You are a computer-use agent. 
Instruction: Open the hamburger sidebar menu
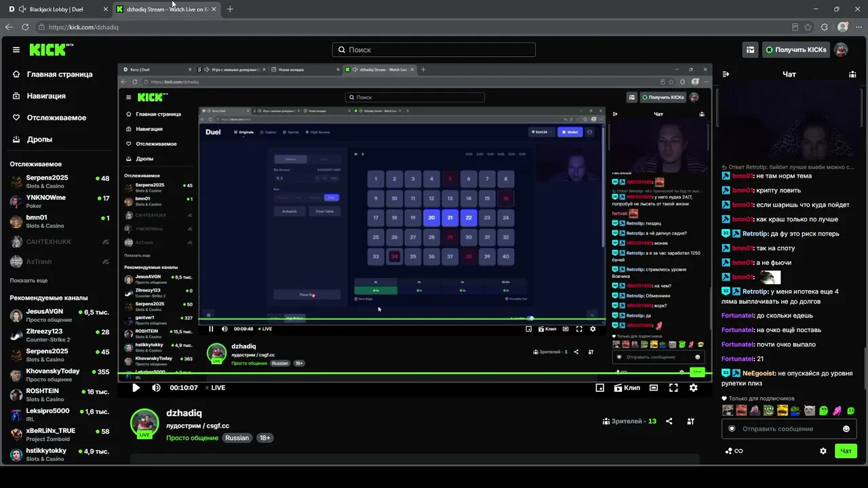pos(16,49)
